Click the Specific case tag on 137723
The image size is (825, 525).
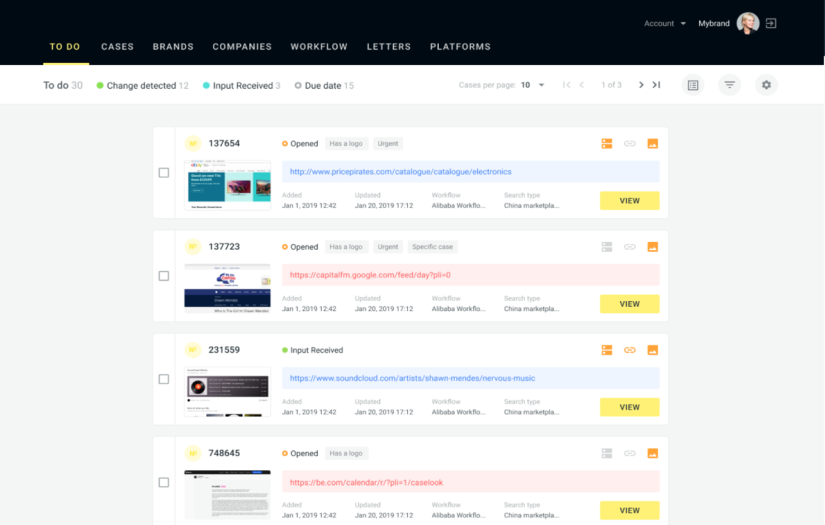432,247
